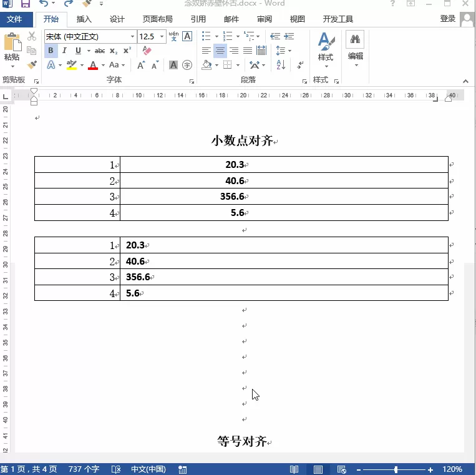Screen dimensions: 476x475
Task: Switch to the Design tab
Action: pos(117,19)
